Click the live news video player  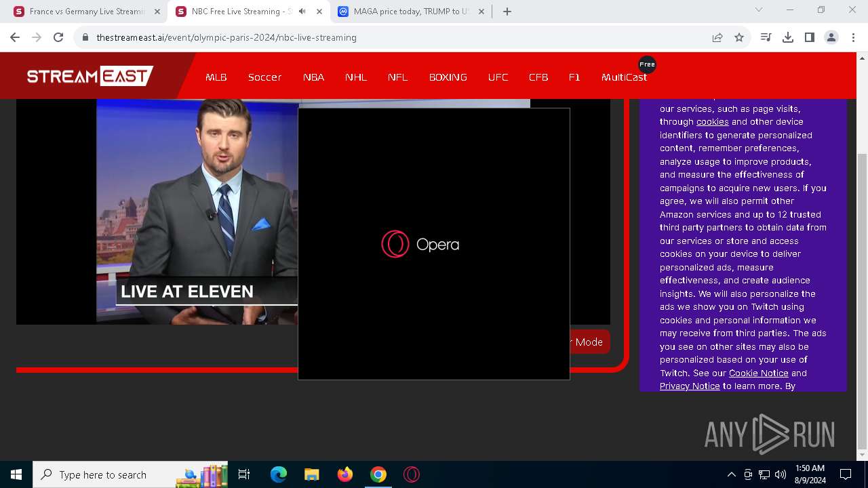click(x=197, y=211)
